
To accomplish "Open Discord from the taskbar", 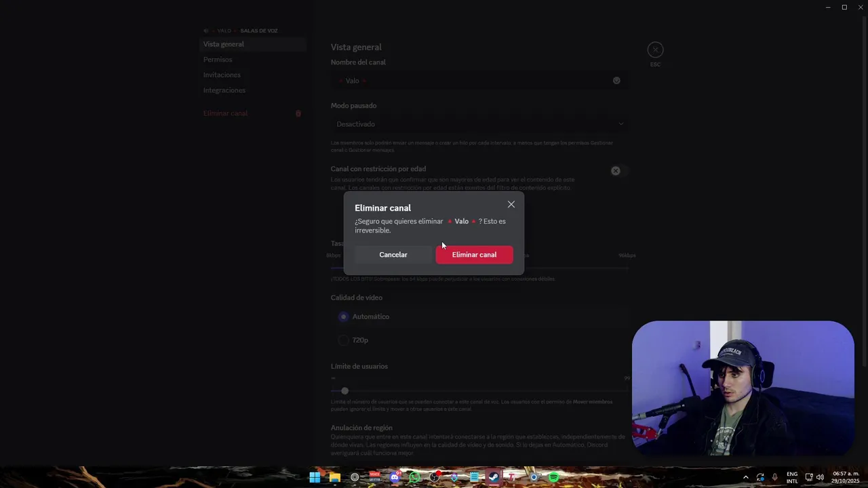I will 395,477.
